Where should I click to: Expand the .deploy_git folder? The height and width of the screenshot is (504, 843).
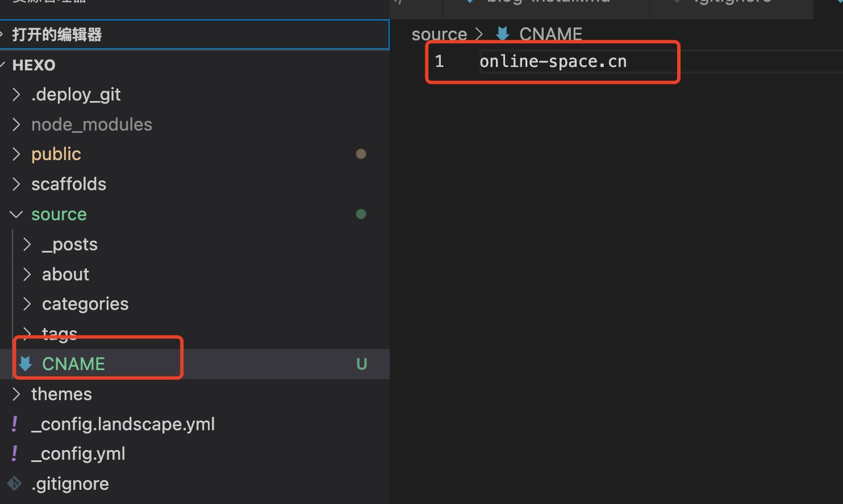pyautogui.click(x=16, y=94)
